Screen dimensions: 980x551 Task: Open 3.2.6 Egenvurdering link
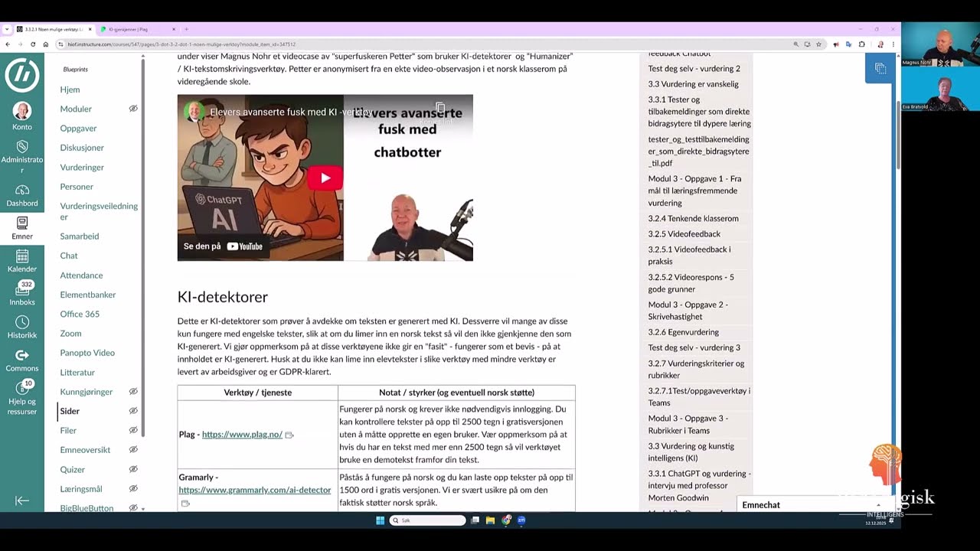[x=683, y=332]
